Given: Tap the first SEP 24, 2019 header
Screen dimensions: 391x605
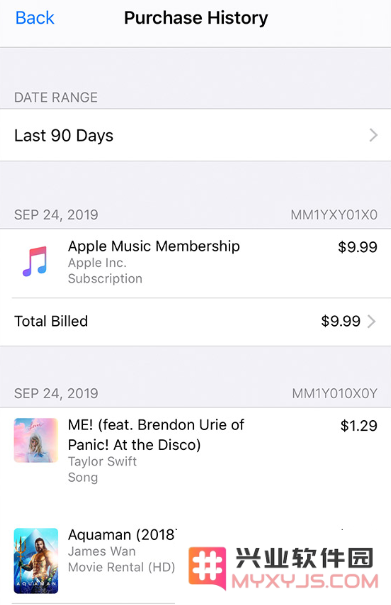Looking at the screenshot, I should [56, 215].
